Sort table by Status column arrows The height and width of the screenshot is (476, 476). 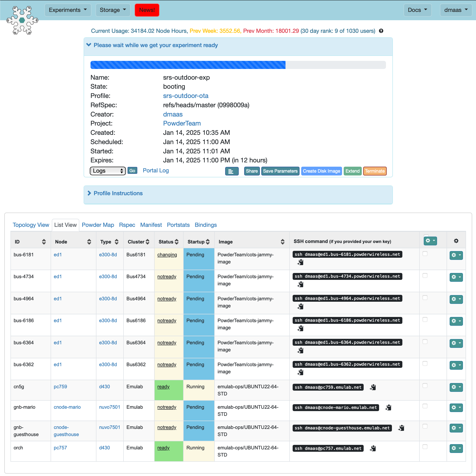tap(176, 242)
